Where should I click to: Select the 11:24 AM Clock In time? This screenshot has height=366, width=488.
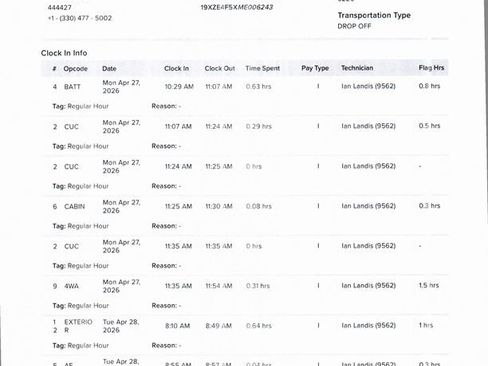tap(178, 166)
